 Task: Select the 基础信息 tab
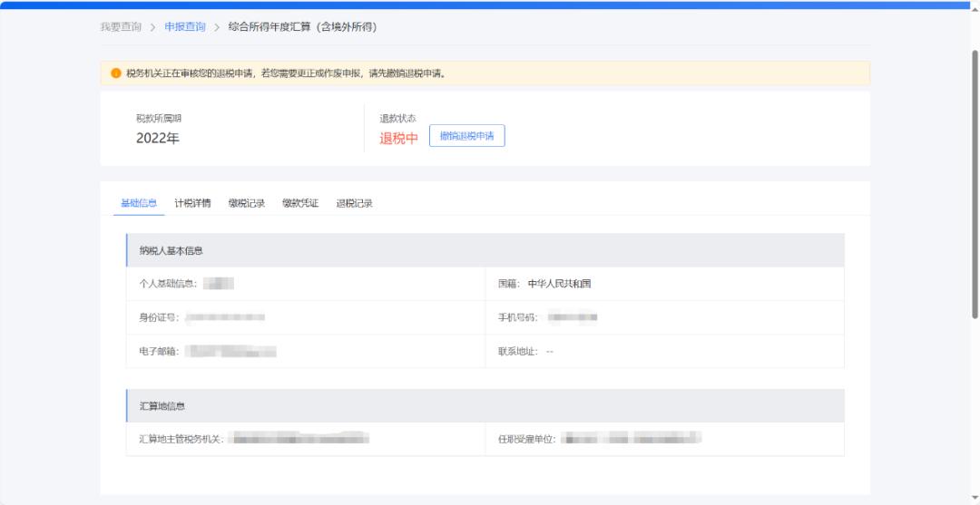point(139,203)
